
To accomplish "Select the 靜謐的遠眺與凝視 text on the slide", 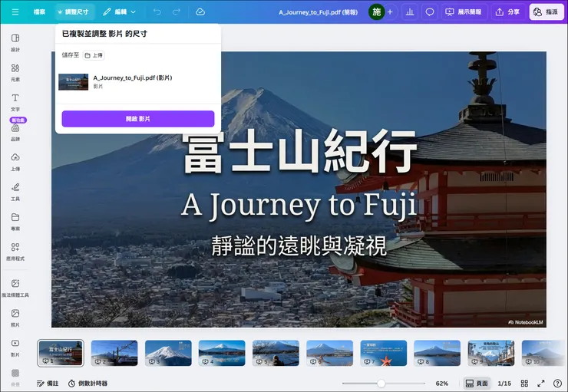I will pos(299,245).
